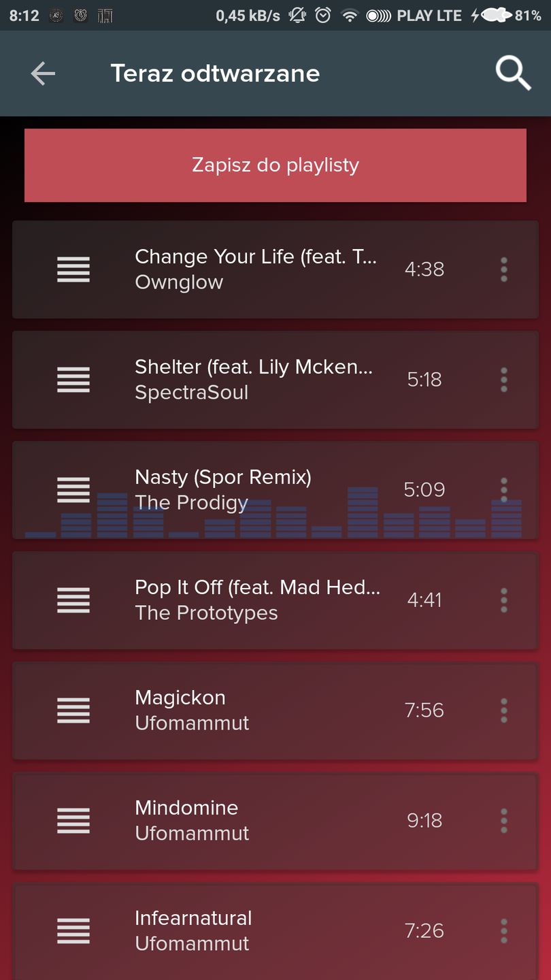Tap the alarm clock status bar icon
The width and height of the screenshot is (551, 980).
324,15
